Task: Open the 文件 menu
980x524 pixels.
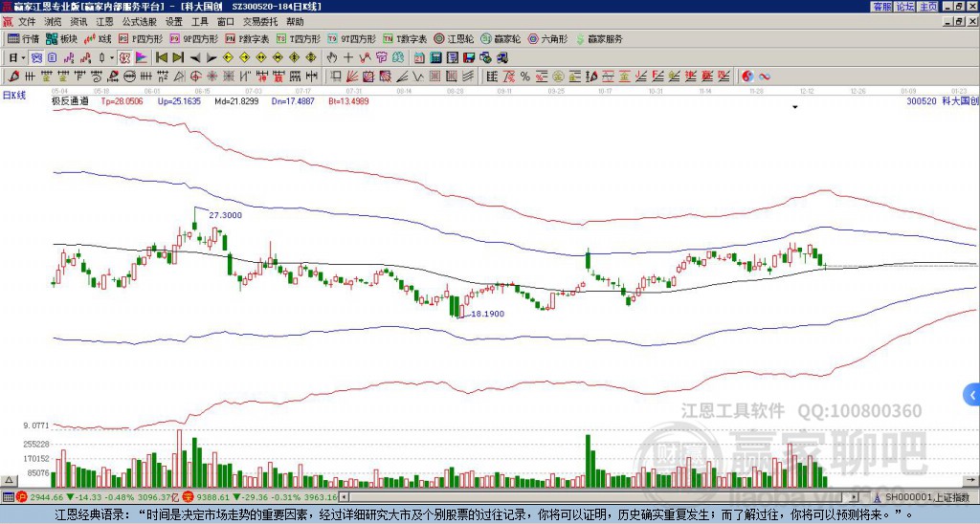Action: pos(27,22)
